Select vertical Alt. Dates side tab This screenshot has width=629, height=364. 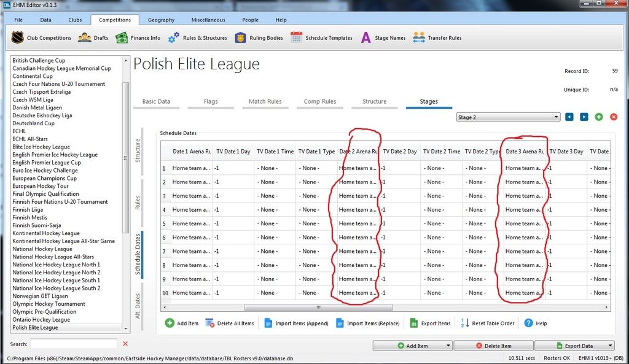138,306
